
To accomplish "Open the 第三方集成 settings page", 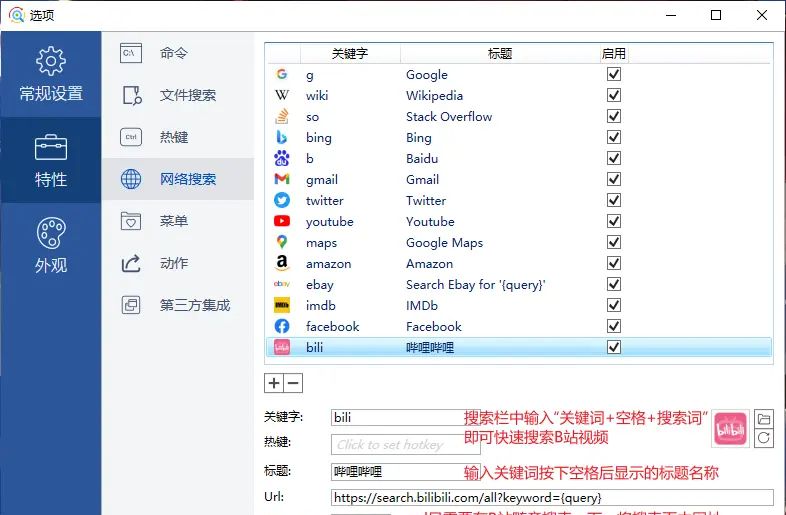I will click(x=178, y=305).
